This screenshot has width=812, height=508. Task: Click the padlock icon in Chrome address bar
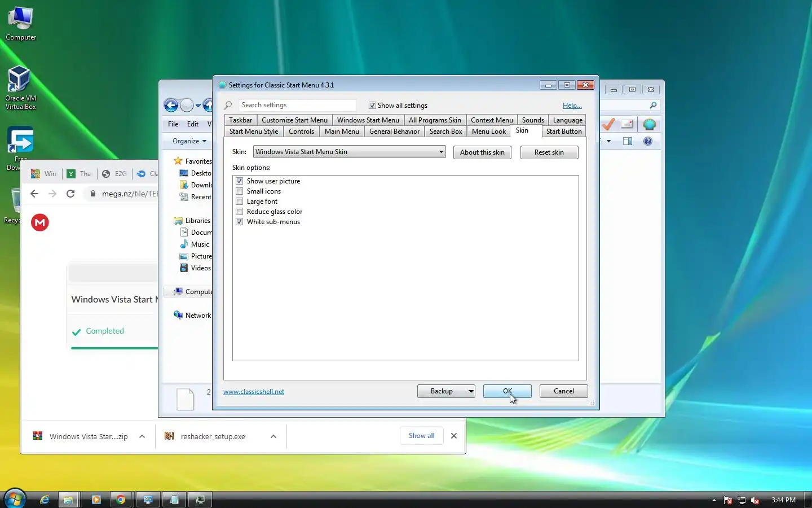(x=93, y=194)
